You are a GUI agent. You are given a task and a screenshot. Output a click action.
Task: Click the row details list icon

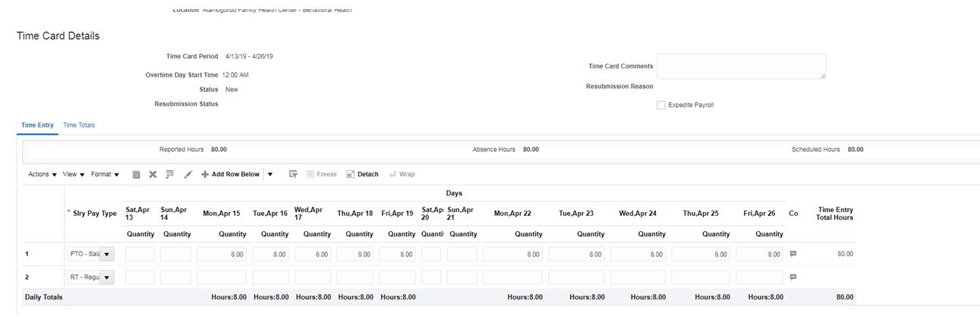(x=137, y=174)
